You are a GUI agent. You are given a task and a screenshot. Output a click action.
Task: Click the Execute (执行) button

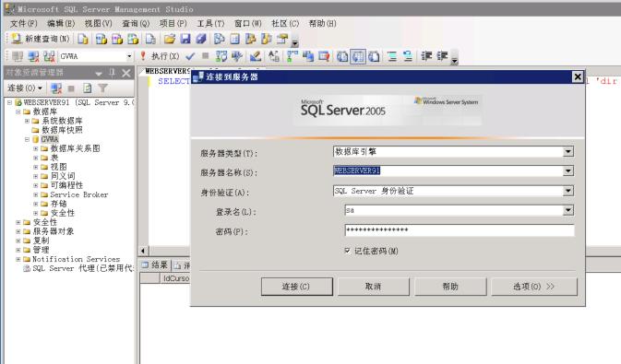pyautogui.click(x=160, y=56)
